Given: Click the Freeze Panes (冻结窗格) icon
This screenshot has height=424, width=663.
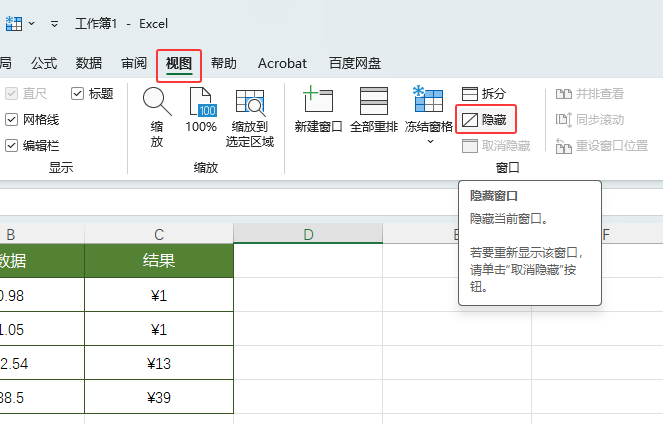Looking at the screenshot, I should [428, 99].
